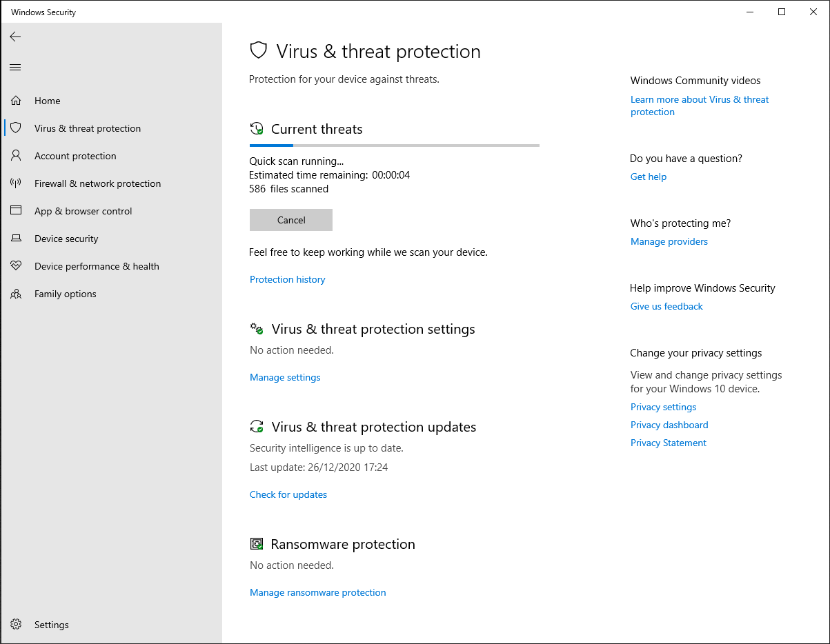Click the back arrow icon

[x=15, y=37]
